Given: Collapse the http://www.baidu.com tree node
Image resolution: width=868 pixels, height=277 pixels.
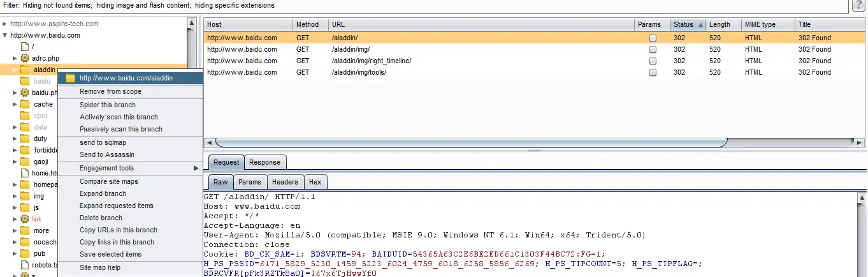Looking at the screenshot, I should [x=5, y=35].
